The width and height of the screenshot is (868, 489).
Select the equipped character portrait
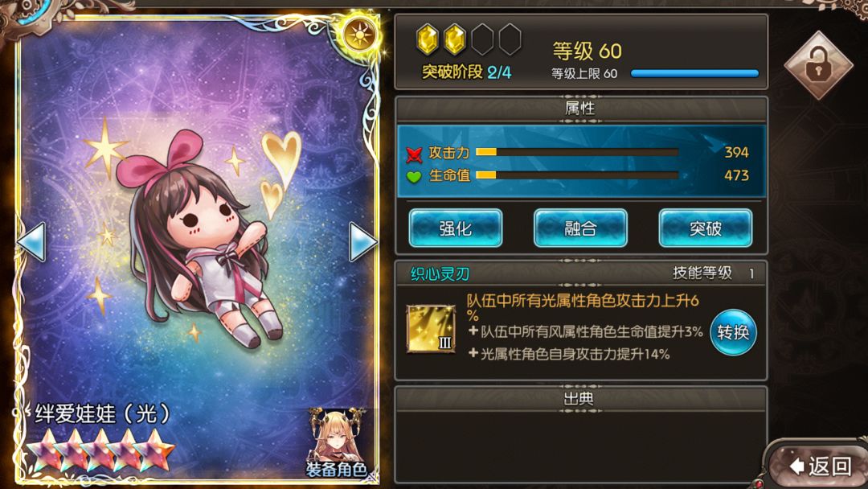336,443
